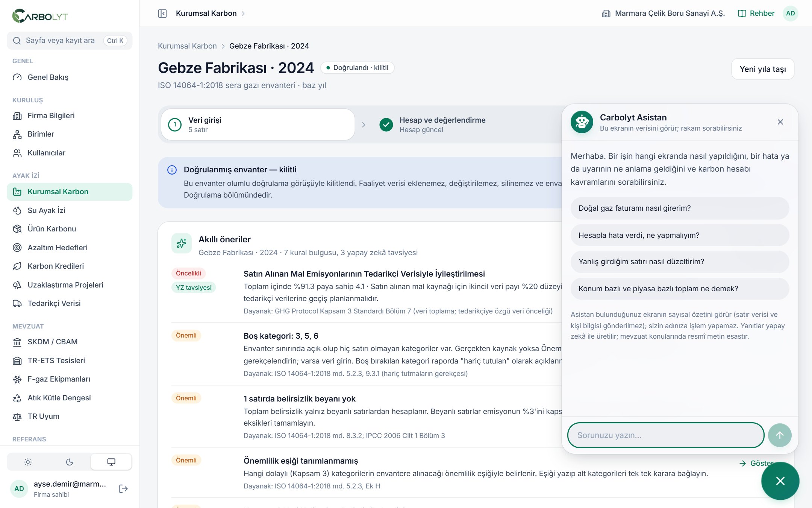Click Kurumsal Karbon breadcrumb link
The image size is (812, 508).
(187, 46)
